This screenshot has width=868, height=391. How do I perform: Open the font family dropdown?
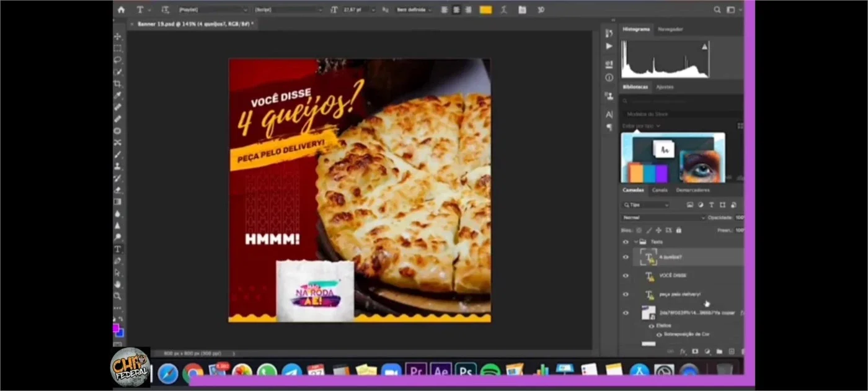pyautogui.click(x=213, y=9)
